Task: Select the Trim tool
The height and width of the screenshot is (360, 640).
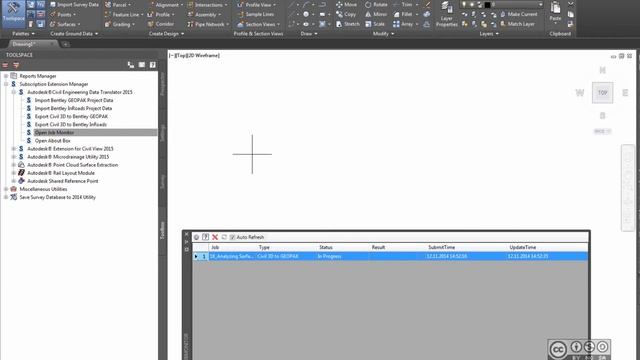Action: point(403,4)
